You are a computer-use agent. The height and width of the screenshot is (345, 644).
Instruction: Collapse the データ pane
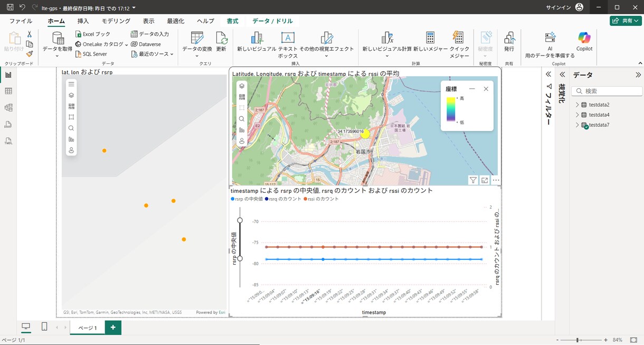638,74
